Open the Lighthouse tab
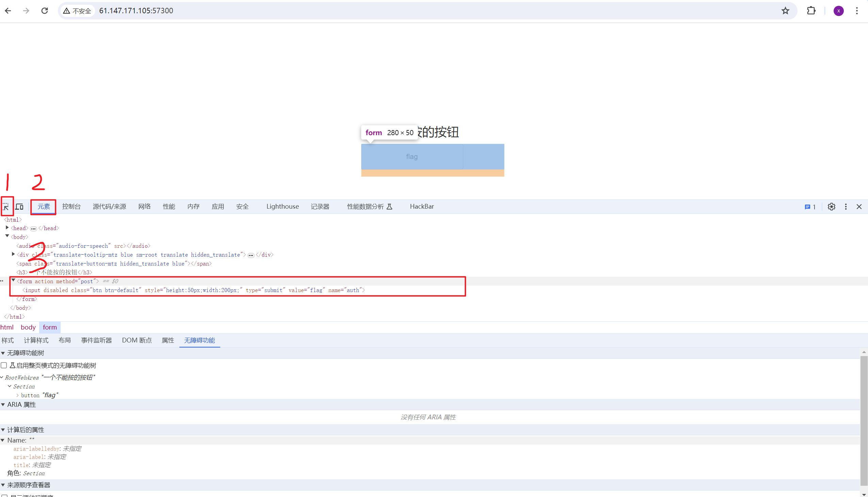 coord(283,207)
